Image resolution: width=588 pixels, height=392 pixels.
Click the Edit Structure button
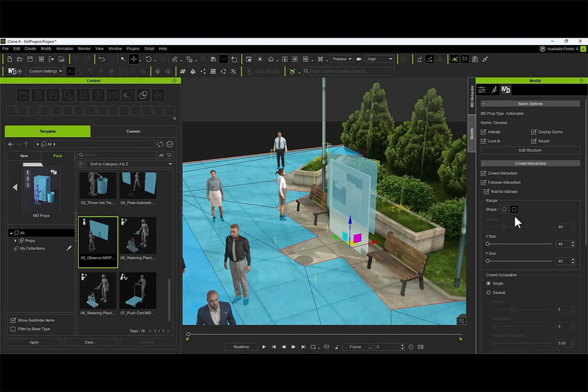530,151
